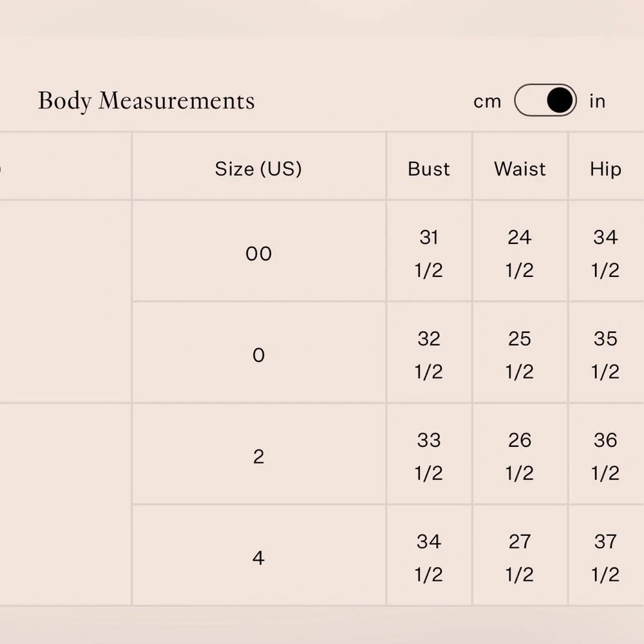644x644 pixels.
Task: Toggle the cm/in unit switch
Action: pyautogui.click(x=545, y=100)
